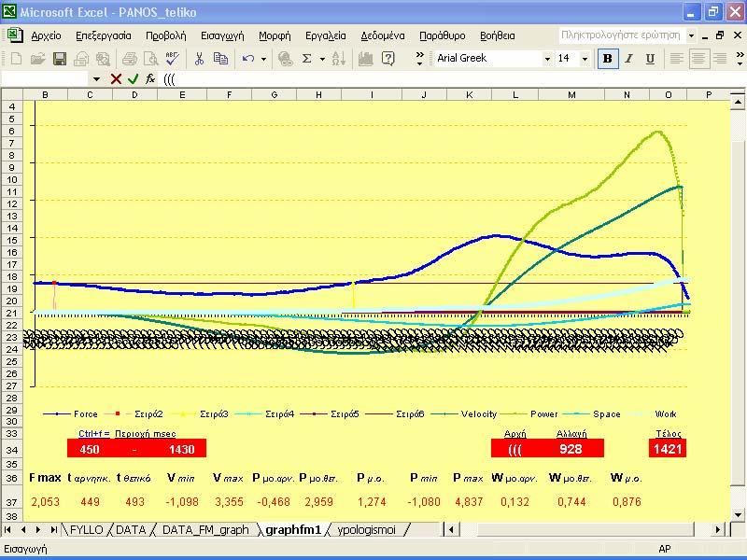Open the Βοήθεια menu
The width and height of the screenshot is (747, 560).
[498, 35]
